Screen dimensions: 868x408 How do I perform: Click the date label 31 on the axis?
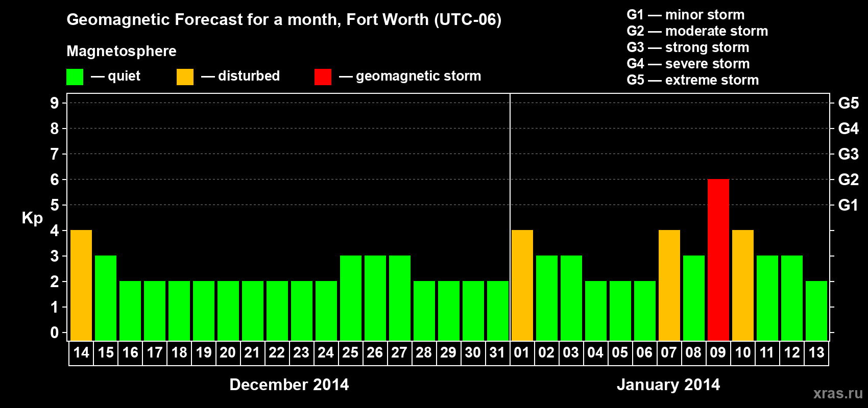click(x=497, y=353)
